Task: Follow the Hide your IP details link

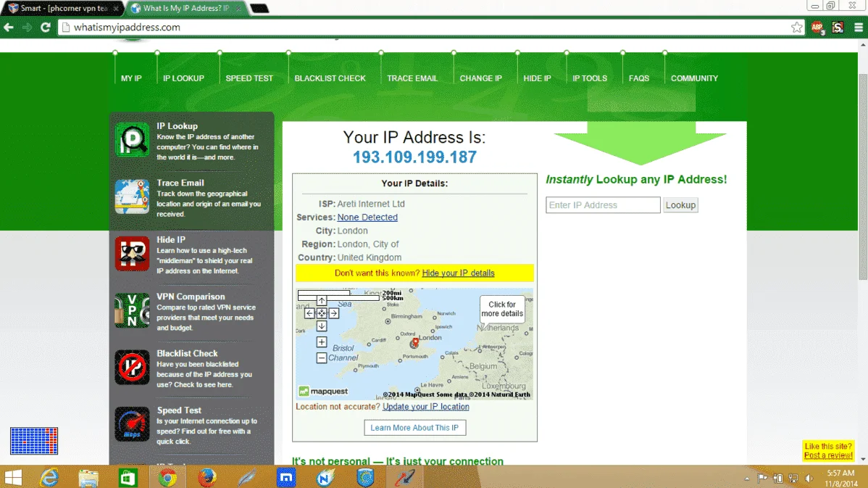Action: [x=458, y=273]
